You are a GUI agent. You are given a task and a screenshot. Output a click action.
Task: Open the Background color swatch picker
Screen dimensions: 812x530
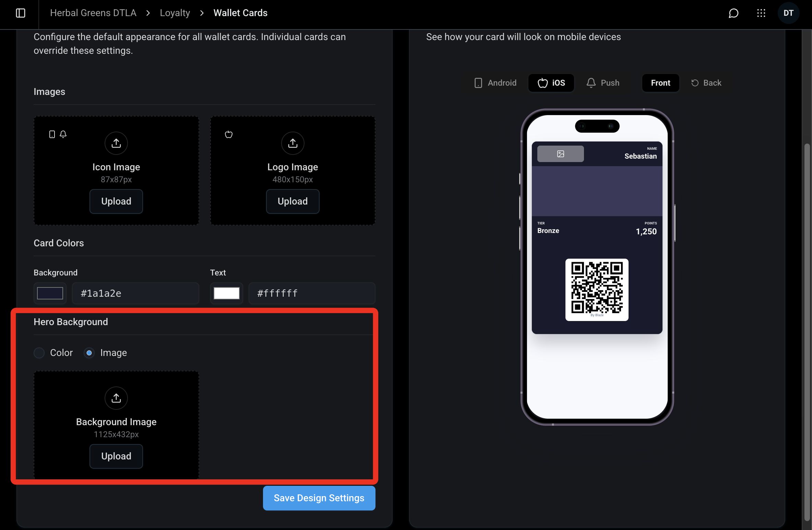(50, 293)
